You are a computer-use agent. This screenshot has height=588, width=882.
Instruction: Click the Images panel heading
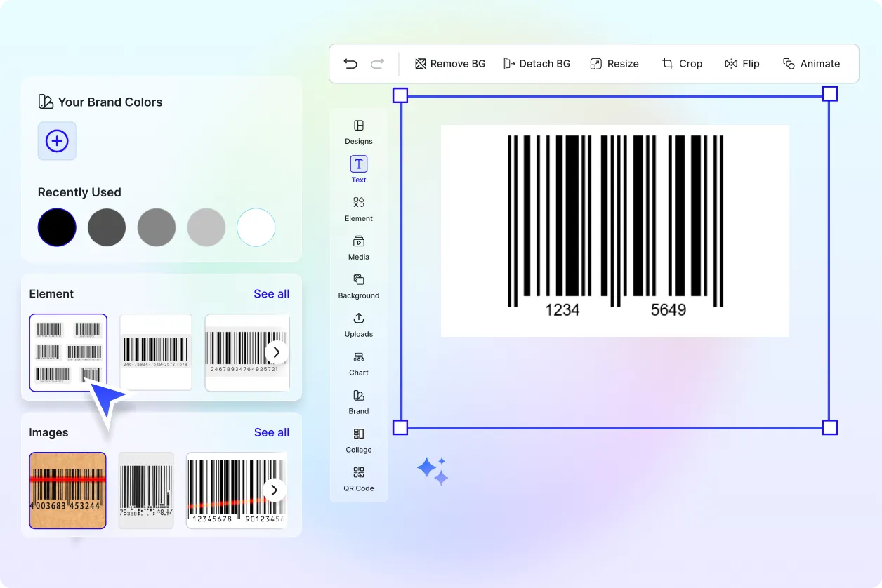pyautogui.click(x=48, y=432)
